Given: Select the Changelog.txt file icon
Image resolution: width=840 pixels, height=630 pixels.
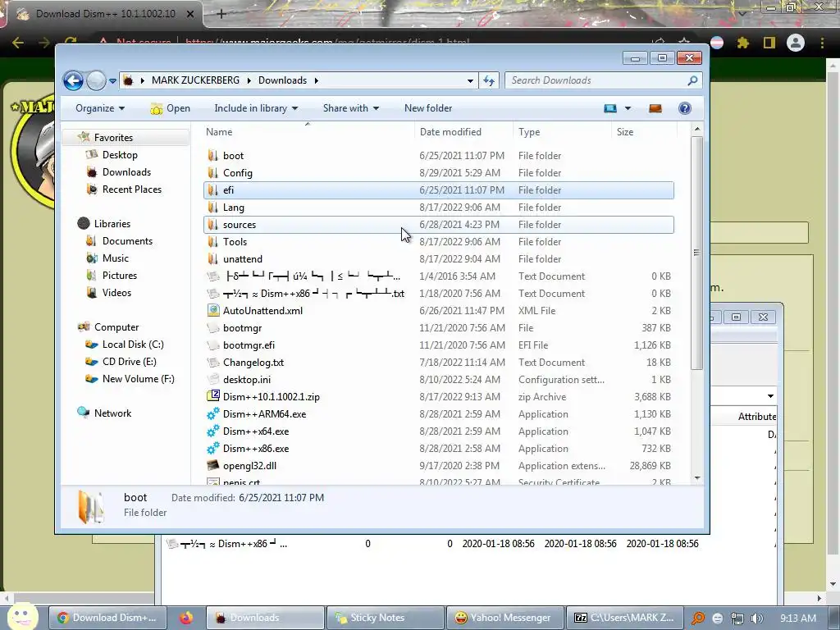Looking at the screenshot, I should pos(213,362).
